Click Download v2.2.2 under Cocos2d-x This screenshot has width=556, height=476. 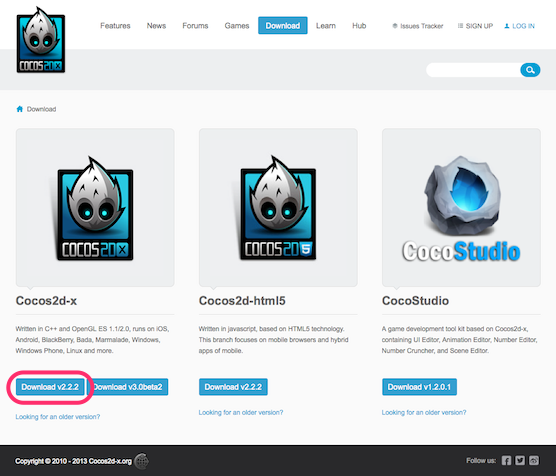click(50, 387)
